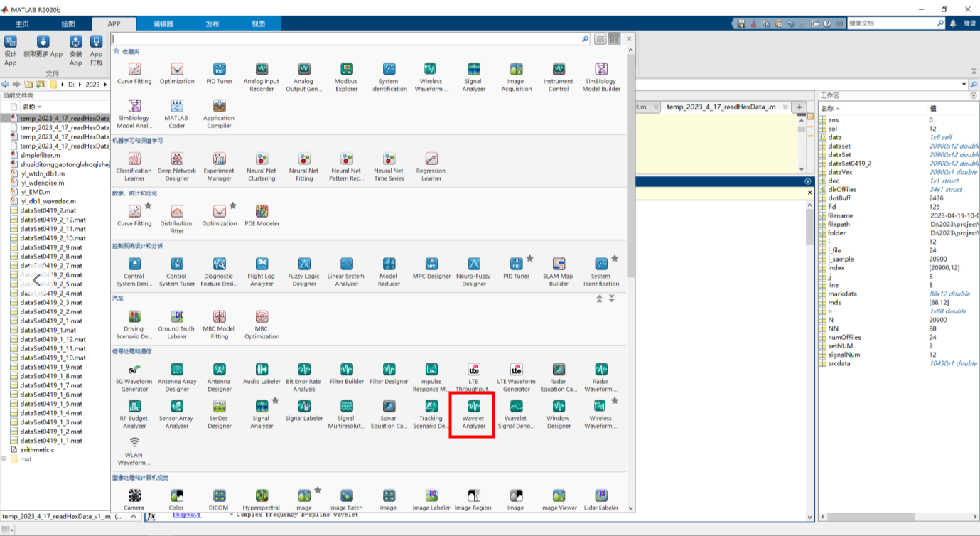Click the save icon in the quick access toolbar

point(741,23)
